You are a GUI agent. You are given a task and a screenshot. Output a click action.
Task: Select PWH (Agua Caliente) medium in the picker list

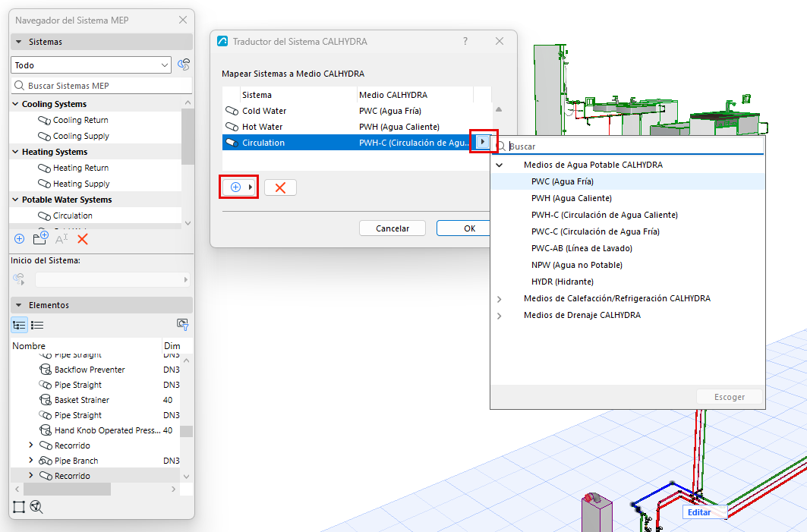572,198
